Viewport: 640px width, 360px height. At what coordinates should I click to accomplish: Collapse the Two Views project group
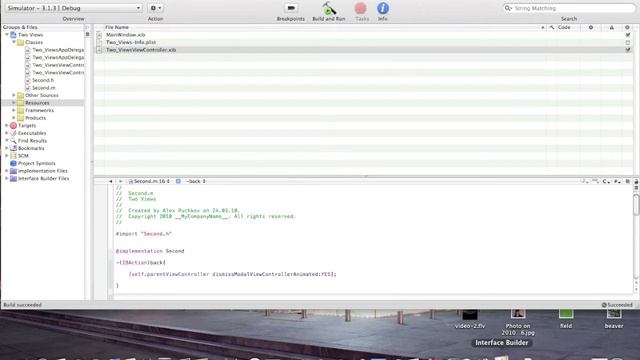point(7,35)
